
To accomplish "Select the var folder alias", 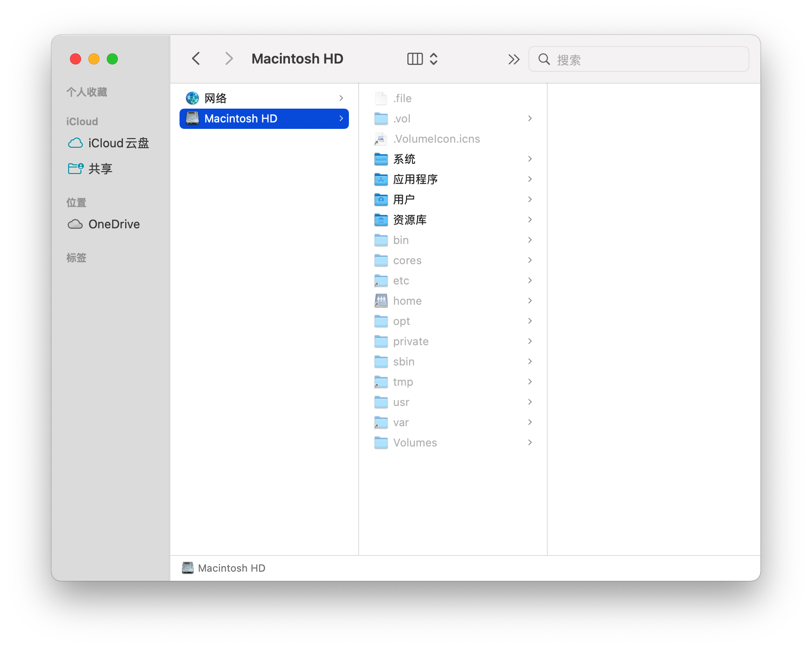I will tap(453, 423).
